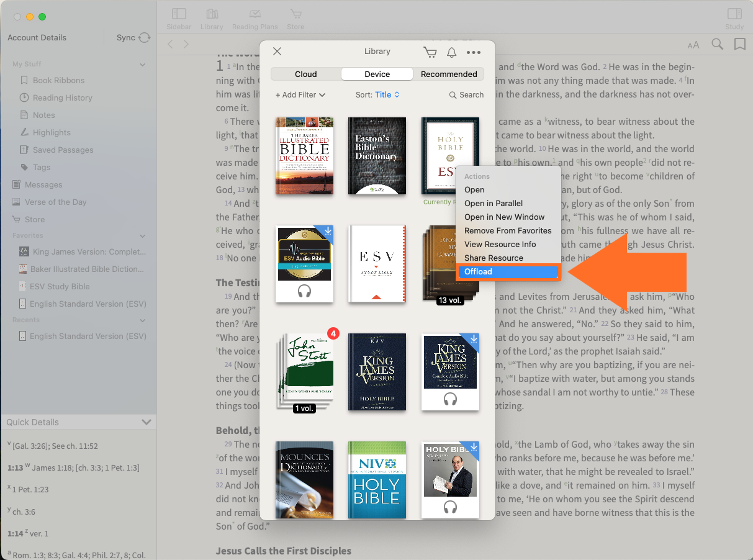Image resolution: width=753 pixels, height=560 pixels.
Task: Switch to the Recommended tab
Action: [449, 74]
